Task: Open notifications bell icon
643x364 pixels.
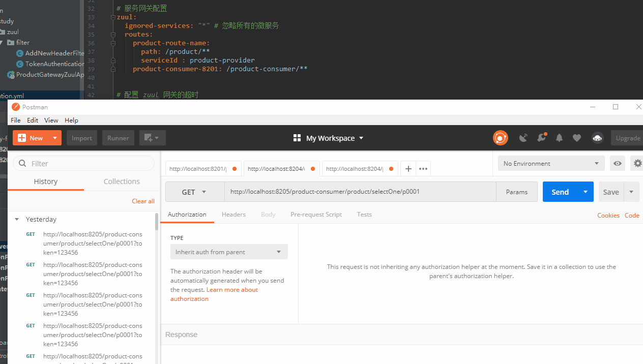Action: (559, 138)
